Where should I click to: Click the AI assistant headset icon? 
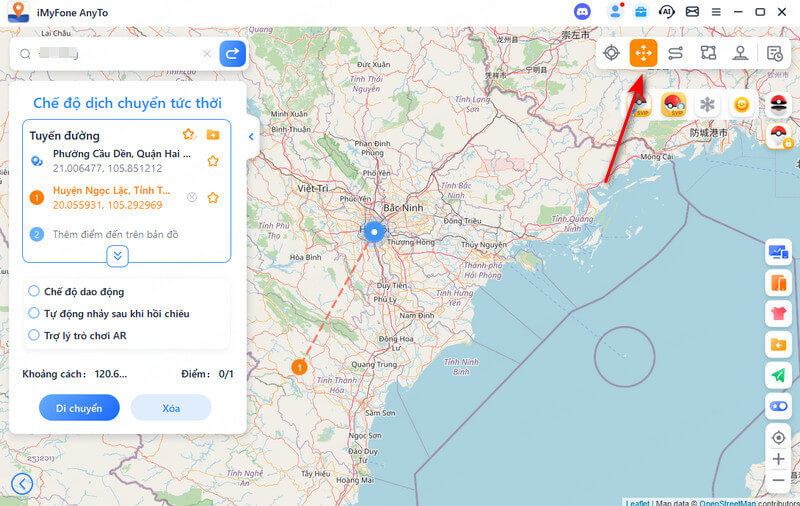pyautogui.click(x=666, y=12)
